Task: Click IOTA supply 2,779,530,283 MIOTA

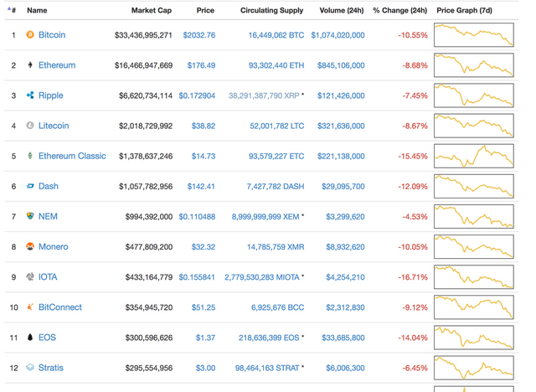Action: click(262, 277)
